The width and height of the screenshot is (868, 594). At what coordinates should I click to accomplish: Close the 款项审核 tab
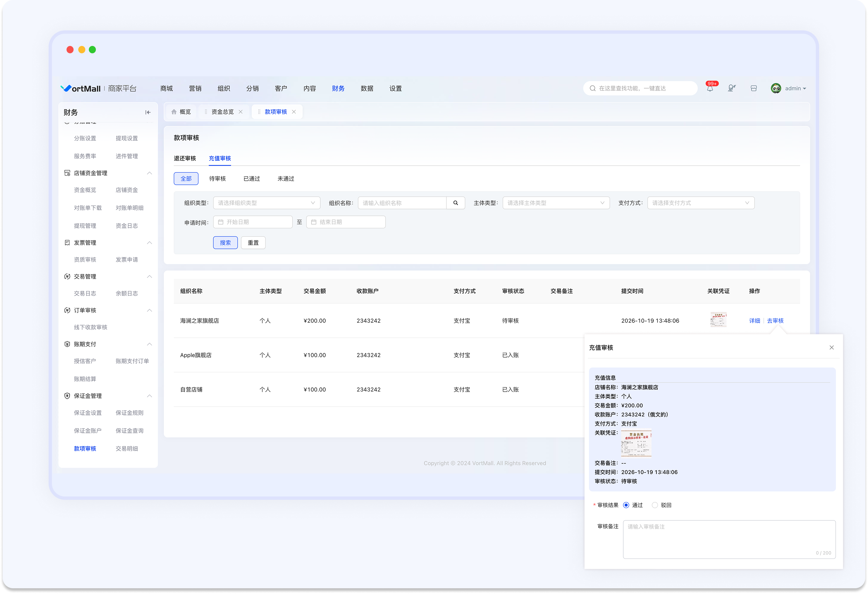click(x=294, y=112)
